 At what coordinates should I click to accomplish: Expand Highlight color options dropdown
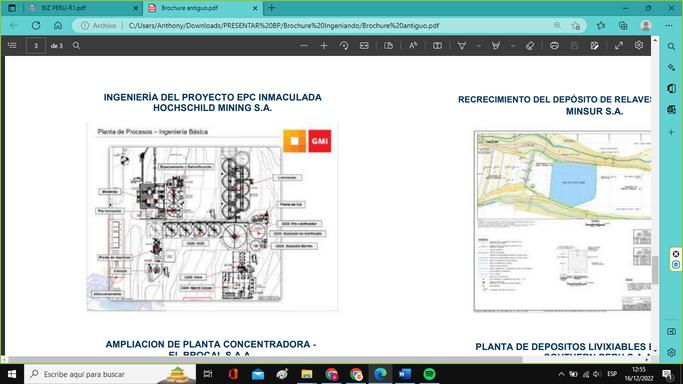click(513, 46)
